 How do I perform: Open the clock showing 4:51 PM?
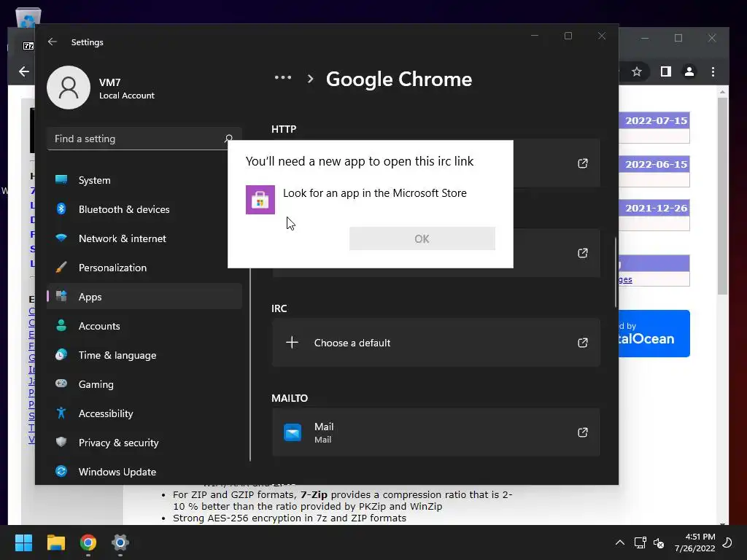tap(695, 542)
